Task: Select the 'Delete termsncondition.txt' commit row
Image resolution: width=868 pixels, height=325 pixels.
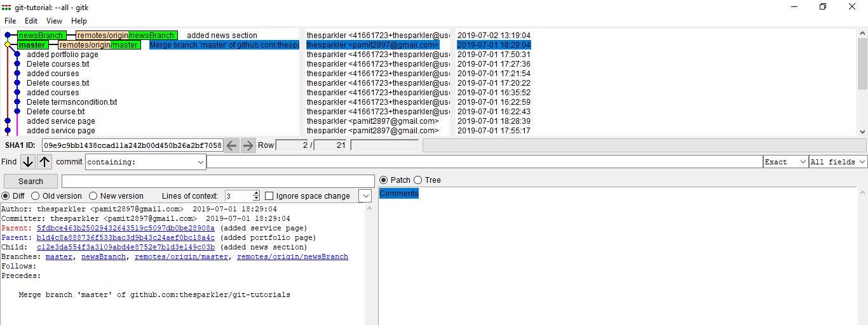Action: click(72, 102)
